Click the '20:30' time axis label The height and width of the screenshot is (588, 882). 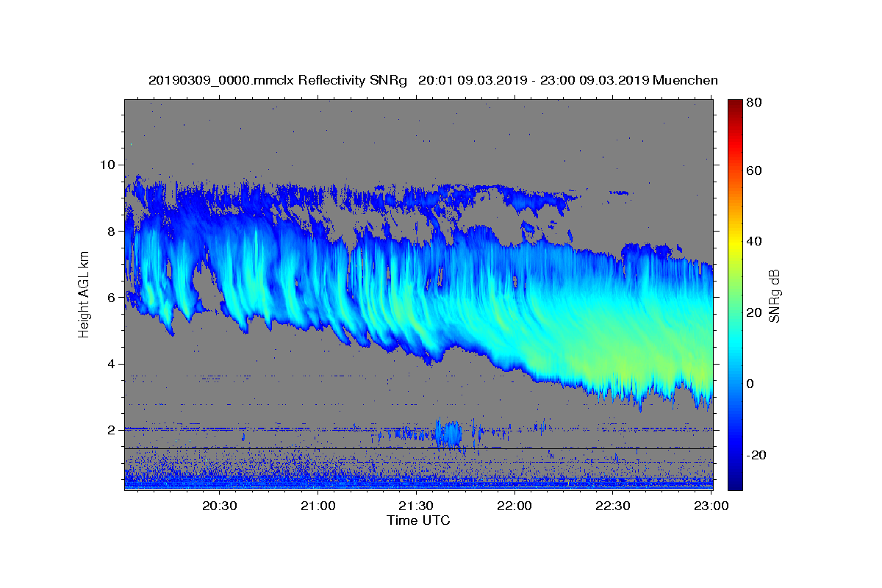tap(219, 506)
